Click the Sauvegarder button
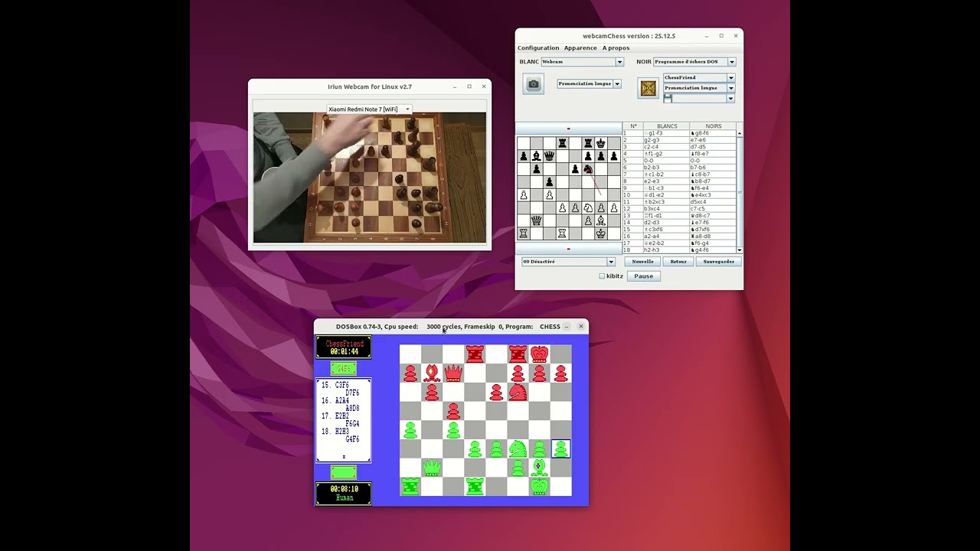This screenshot has height=551, width=980. tap(718, 262)
